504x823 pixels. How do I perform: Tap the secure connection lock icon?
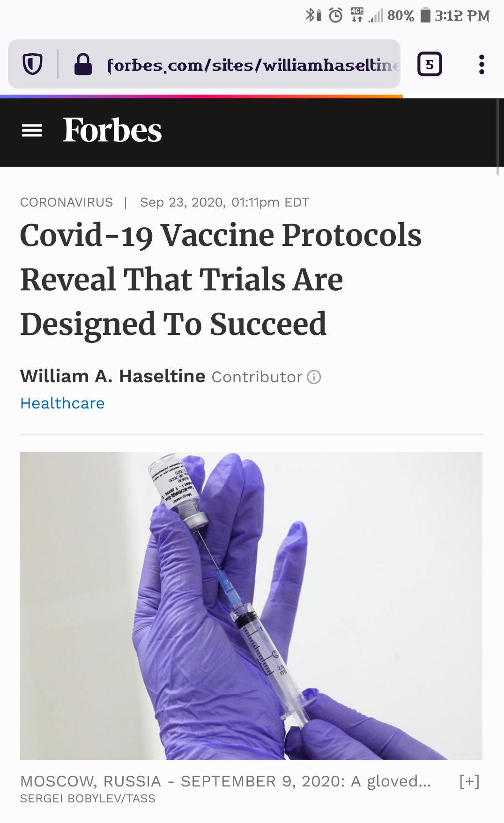click(x=83, y=64)
